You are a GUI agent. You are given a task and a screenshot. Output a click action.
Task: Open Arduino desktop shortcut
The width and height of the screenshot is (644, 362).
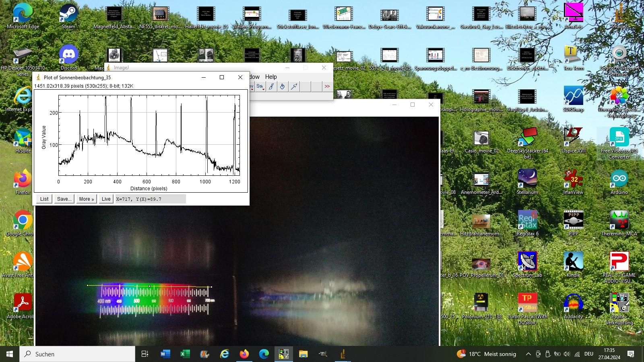[619, 182]
